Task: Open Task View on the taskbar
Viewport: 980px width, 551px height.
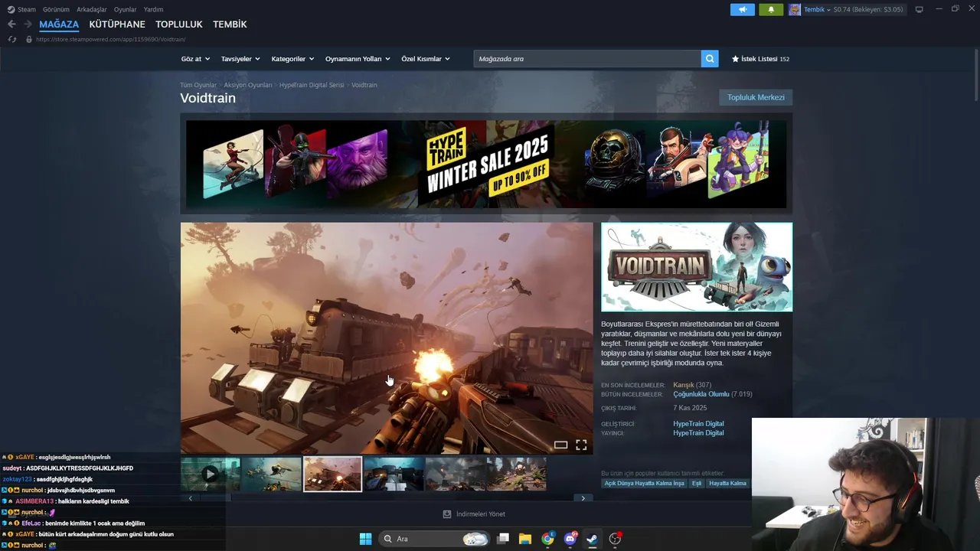Action: (503, 539)
